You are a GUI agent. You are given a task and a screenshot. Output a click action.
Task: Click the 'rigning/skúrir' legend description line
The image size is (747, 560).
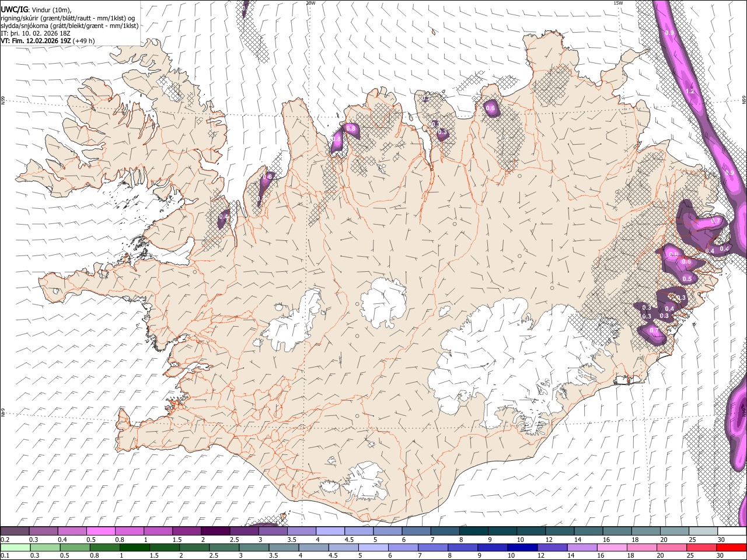[x=68, y=18]
